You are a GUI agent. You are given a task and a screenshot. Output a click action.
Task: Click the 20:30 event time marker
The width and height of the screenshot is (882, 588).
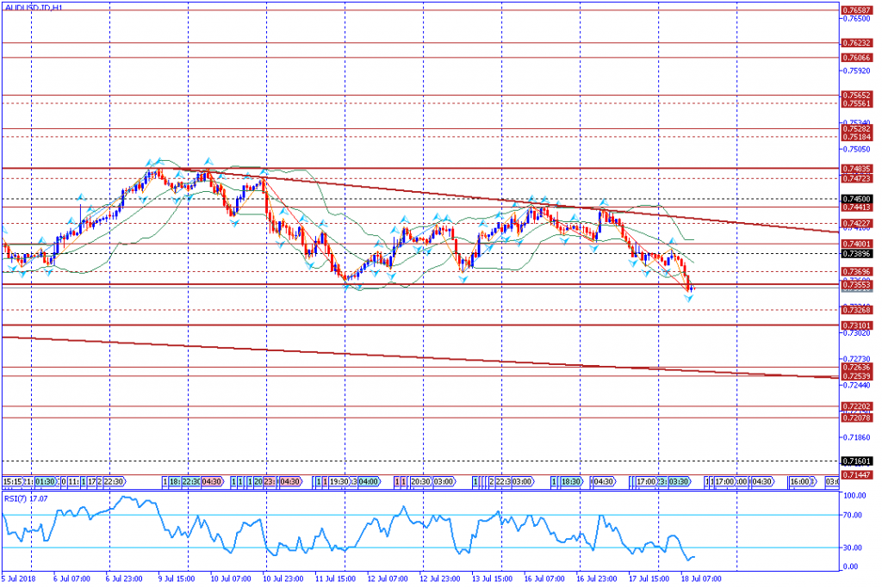(420, 482)
